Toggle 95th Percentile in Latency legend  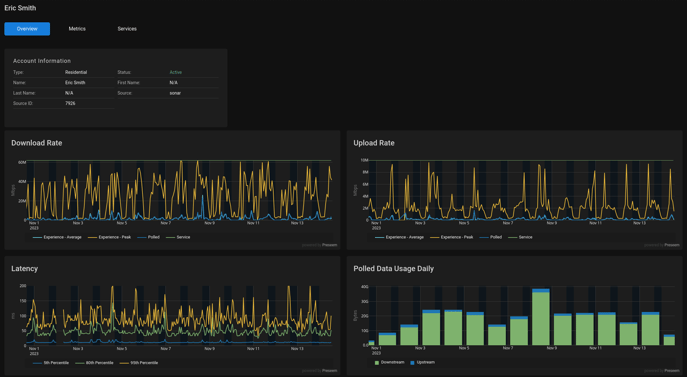pyautogui.click(x=139, y=363)
